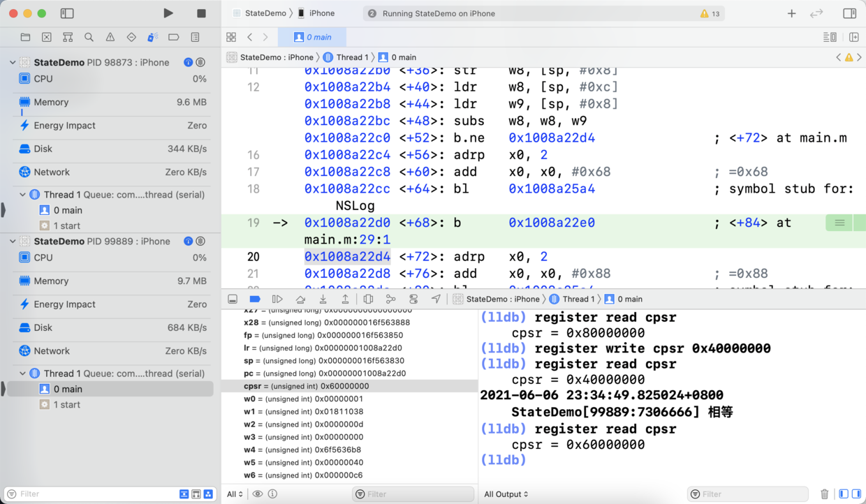Open the Project navigator folder icon
The width and height of the screenshot is (866, 504).
point(25,37)
